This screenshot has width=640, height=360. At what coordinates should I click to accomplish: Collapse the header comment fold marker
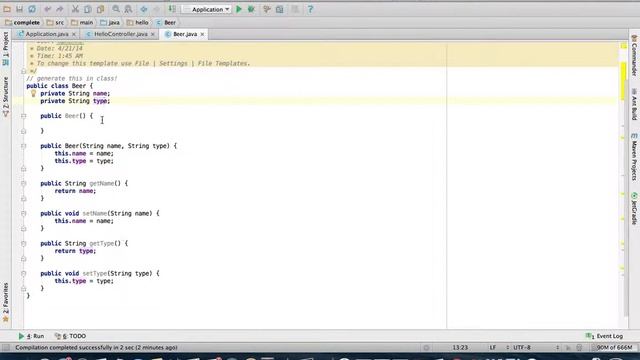pyautogui.click(x=23, y=71)
